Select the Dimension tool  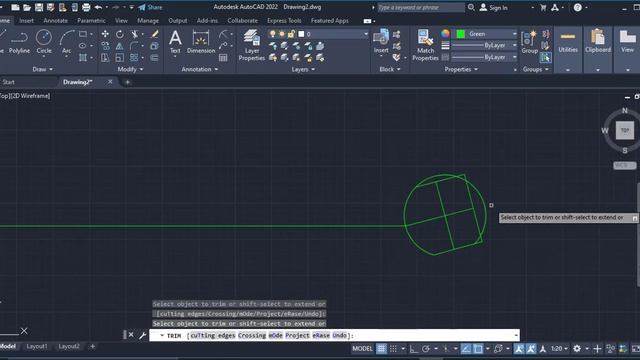(201, 42)
